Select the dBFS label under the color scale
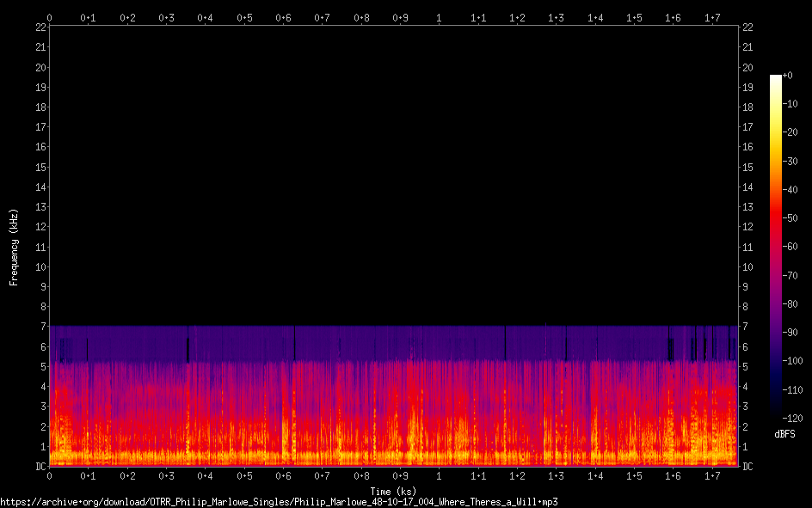 click(784, 434)
